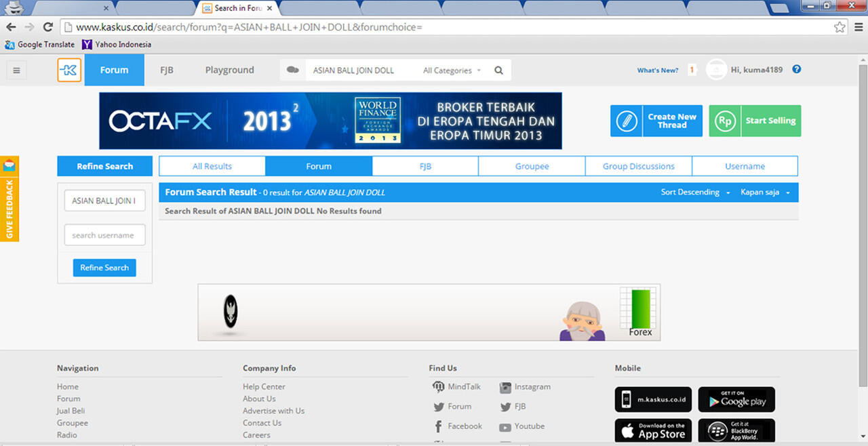Click the Facebook icon
The image size is (868, 446).
(438, 426)
